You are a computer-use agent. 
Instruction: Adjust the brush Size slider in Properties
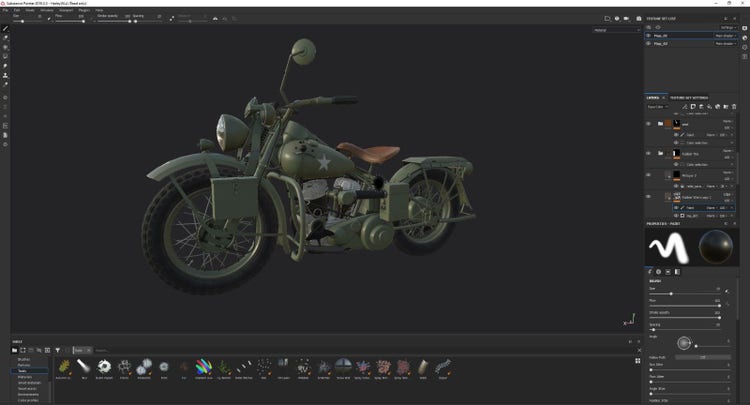point(670,293)
